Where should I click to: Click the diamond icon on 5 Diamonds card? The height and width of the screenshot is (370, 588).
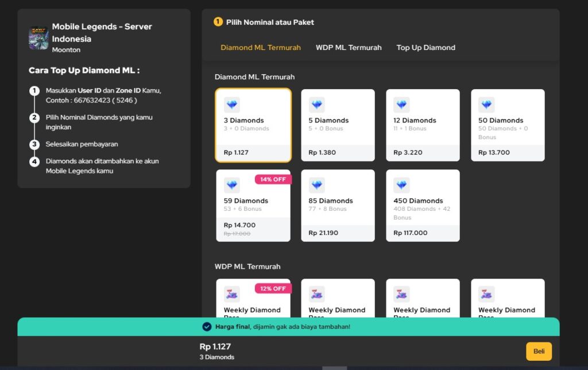(316, 105)
